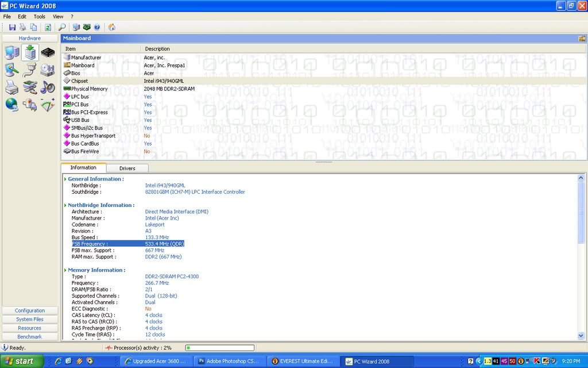
Task: Switch to the Information tab
Action: (83, 167)
